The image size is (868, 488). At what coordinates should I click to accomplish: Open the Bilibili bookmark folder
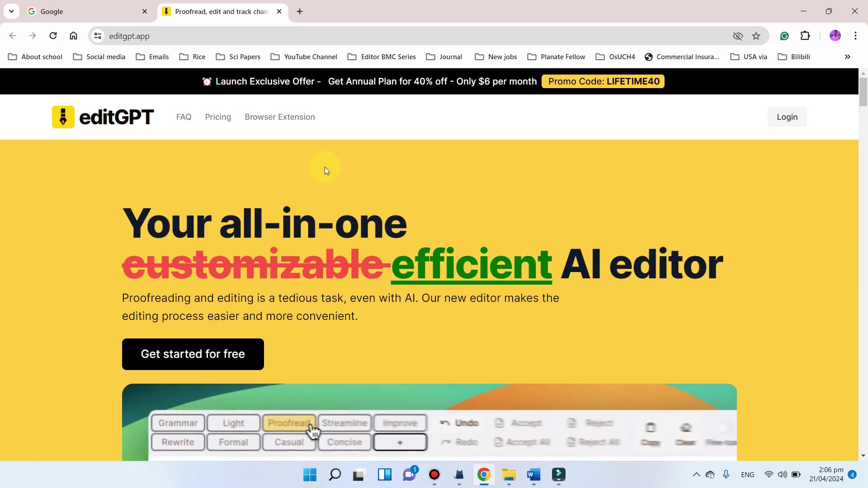pyautogui.click(x=794, y=57)
